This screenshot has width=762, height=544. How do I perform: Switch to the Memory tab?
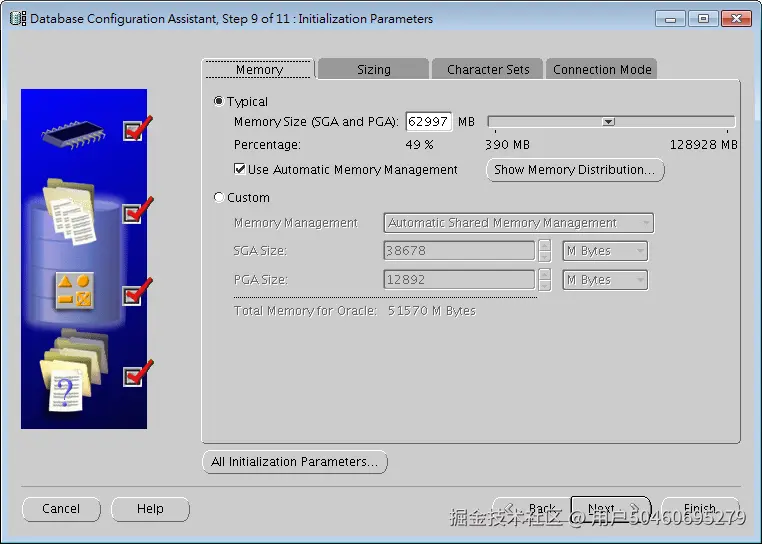(x=259, y=69)
